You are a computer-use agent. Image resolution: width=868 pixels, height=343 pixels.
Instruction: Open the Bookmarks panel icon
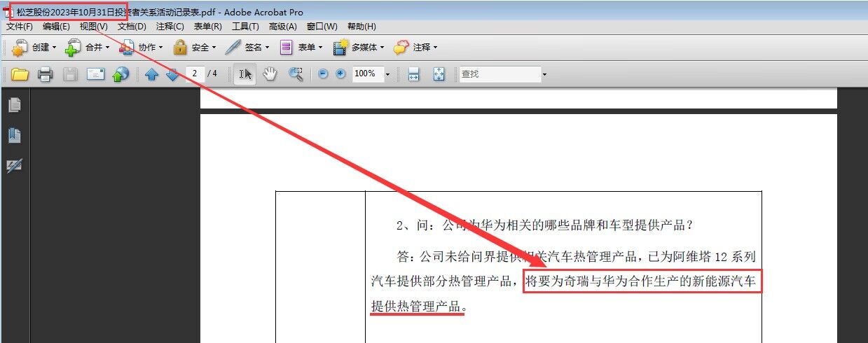pos(14,135)
